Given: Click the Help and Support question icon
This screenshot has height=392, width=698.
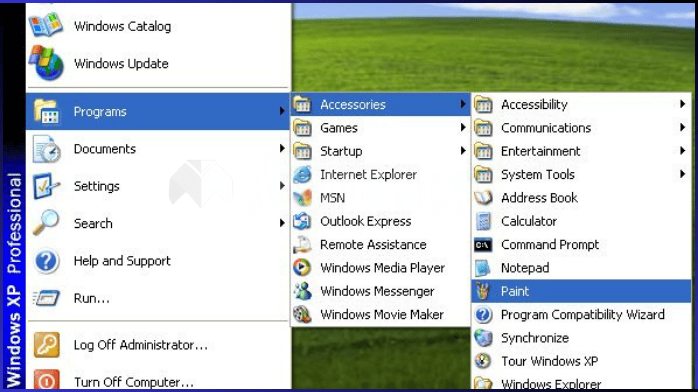Looking at the screenshot, I should [46, 261].
